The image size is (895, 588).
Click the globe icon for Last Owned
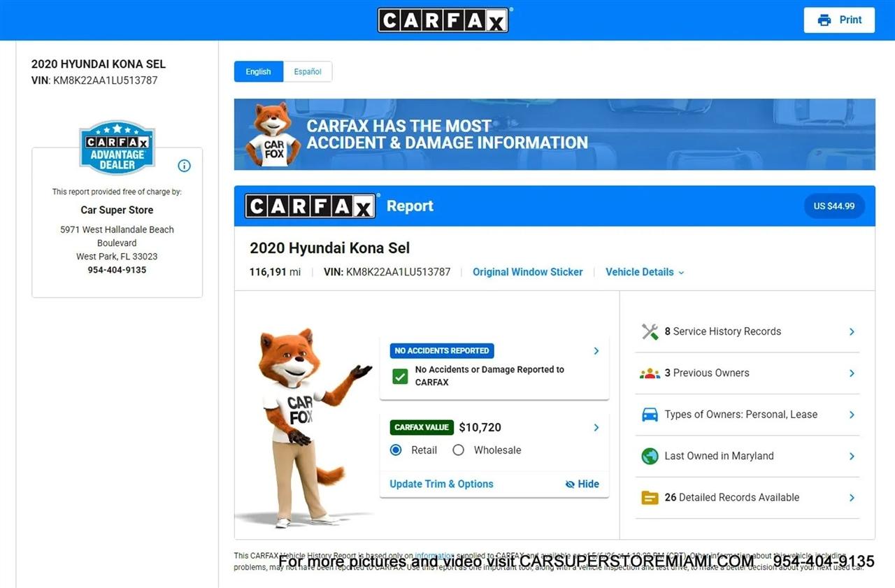[650, 456]
